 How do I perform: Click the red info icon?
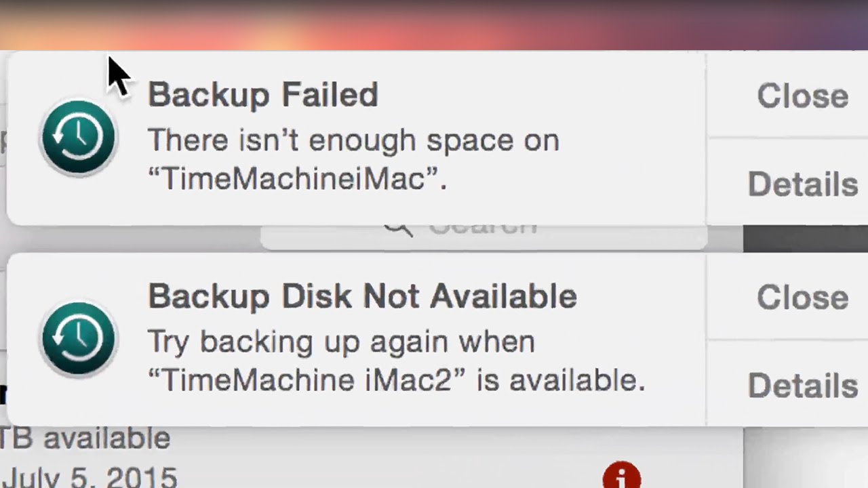pos(621,476)
